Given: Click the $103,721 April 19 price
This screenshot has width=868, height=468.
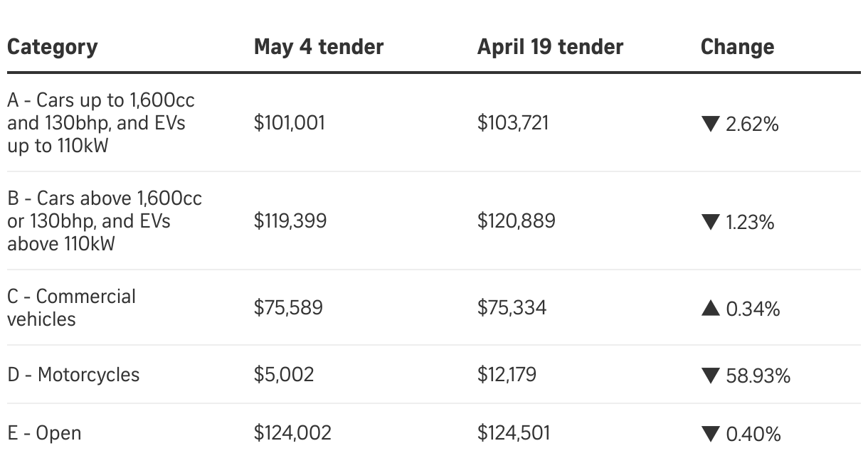Looking at the screenshot, I should point(513,123).
